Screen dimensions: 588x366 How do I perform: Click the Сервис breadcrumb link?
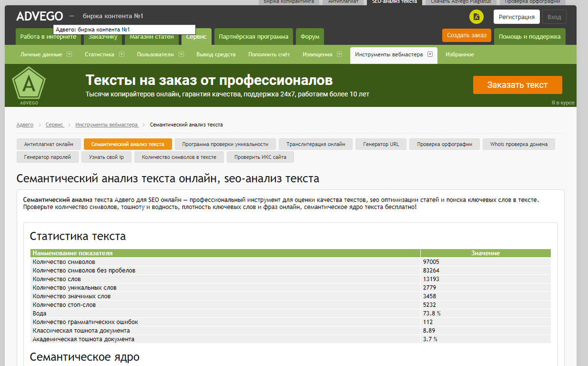[54, 125]
